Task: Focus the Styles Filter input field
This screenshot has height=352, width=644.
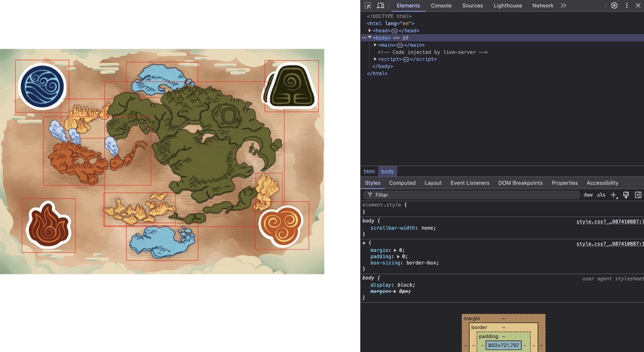Action: (473, 195)
